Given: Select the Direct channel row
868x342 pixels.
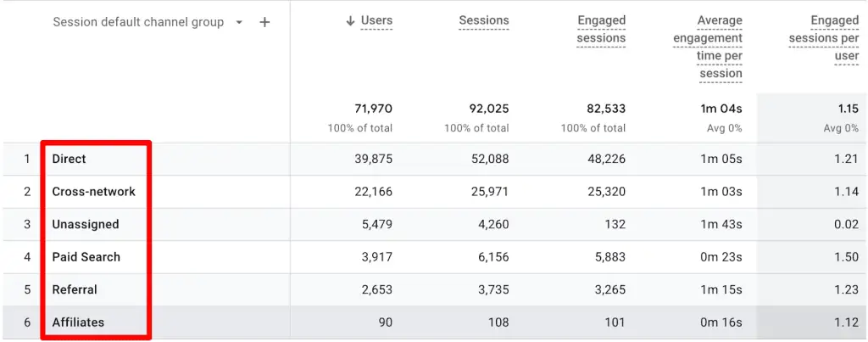Looking at the screenshot, I should [70, 159].
